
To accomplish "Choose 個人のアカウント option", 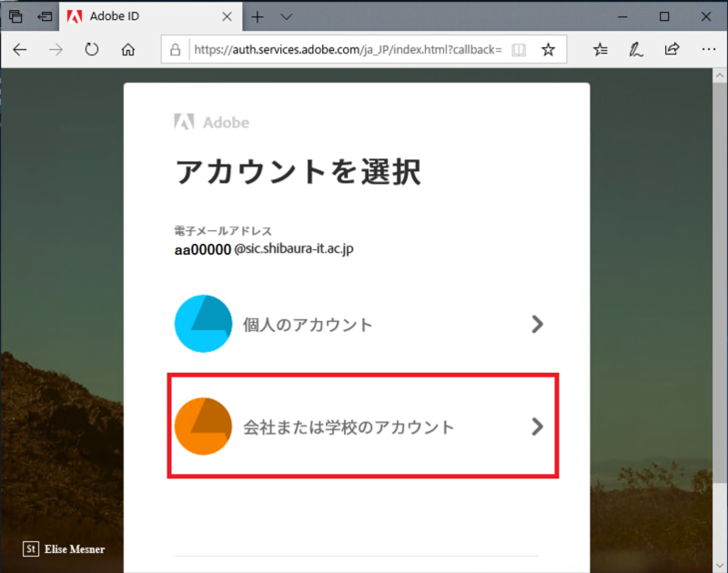I will pos(359,324).
